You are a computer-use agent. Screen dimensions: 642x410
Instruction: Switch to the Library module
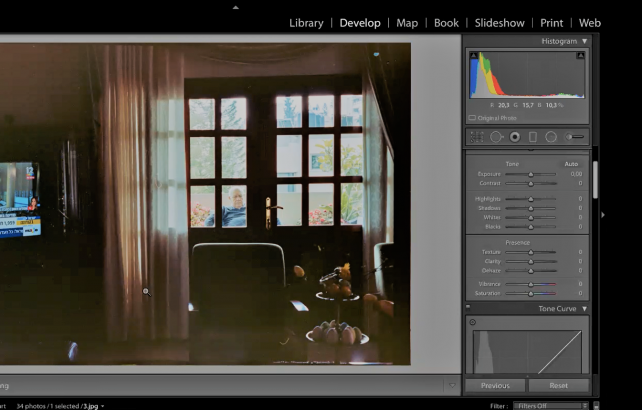tap(306, 22)
